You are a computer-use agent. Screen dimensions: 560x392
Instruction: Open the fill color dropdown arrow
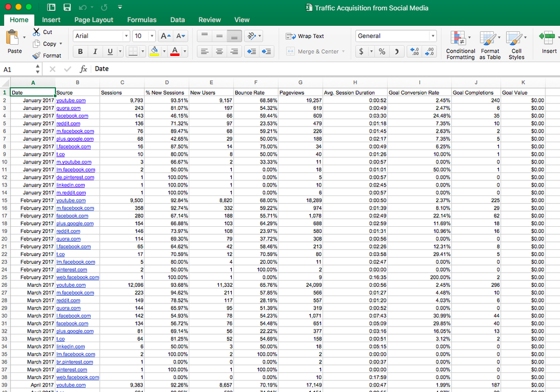click(x=164, y=52)
